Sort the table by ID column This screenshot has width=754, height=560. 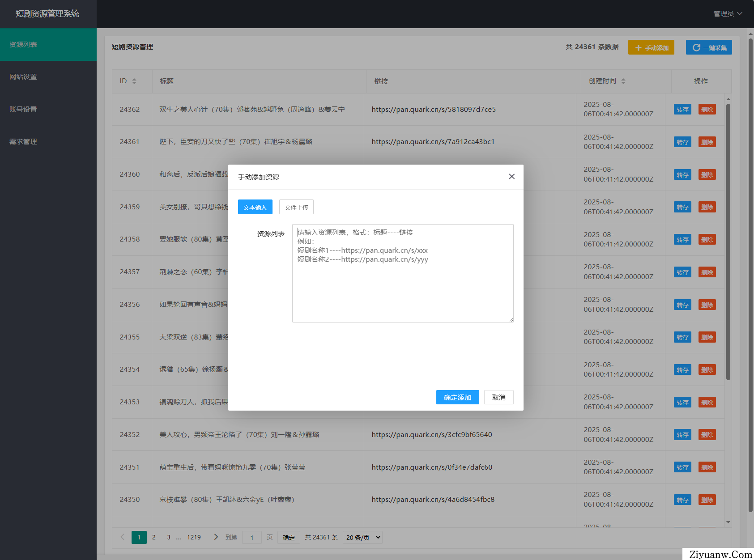(134, 81)
